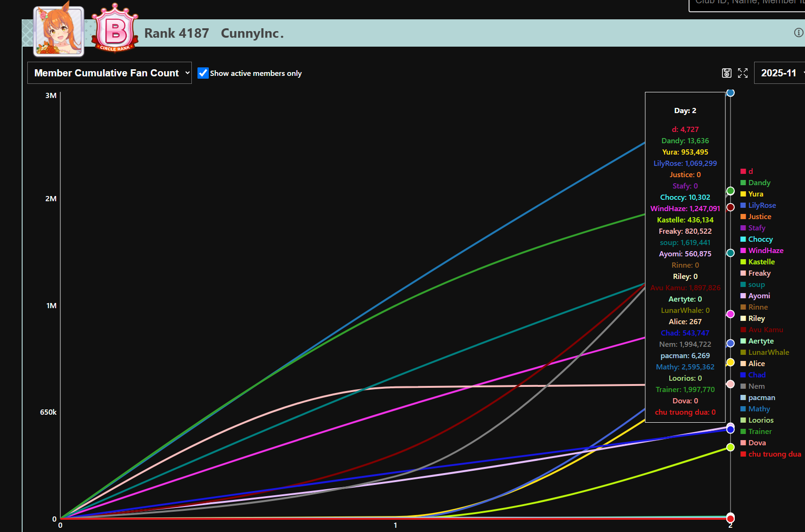Image resolution: width=805 pixels, height=532 pixels.
Task: Select the Chad legend label
Action: [757, 375]
